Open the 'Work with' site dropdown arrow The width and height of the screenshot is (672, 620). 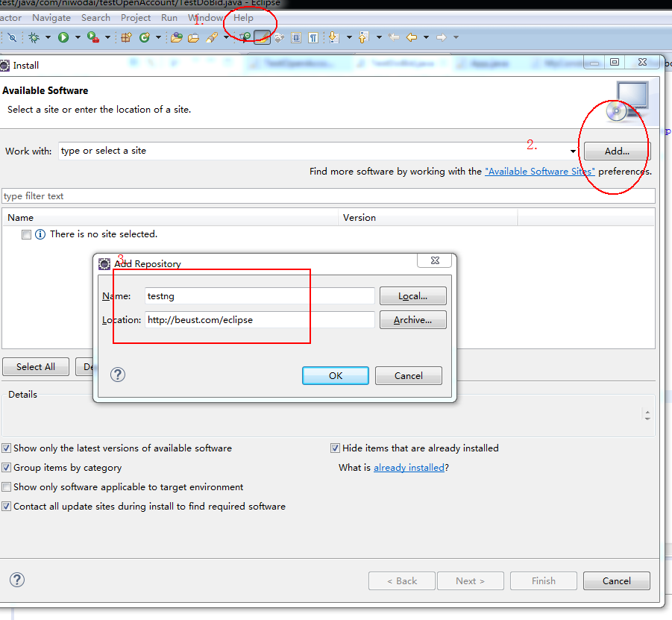point(573,151)
